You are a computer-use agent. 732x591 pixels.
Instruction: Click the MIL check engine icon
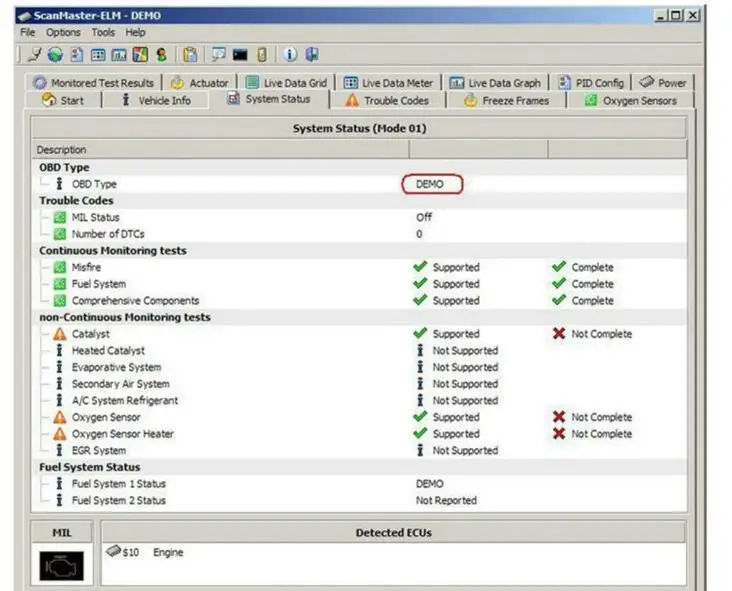click(x=62, y=566)
